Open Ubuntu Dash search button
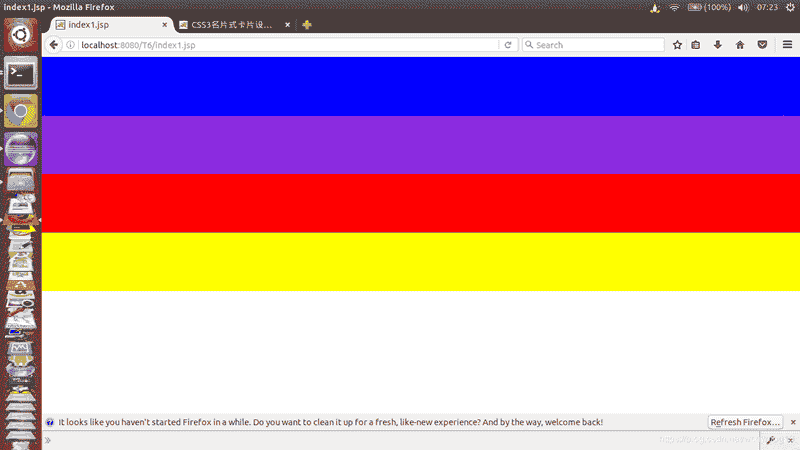 [x=21, y=32]
